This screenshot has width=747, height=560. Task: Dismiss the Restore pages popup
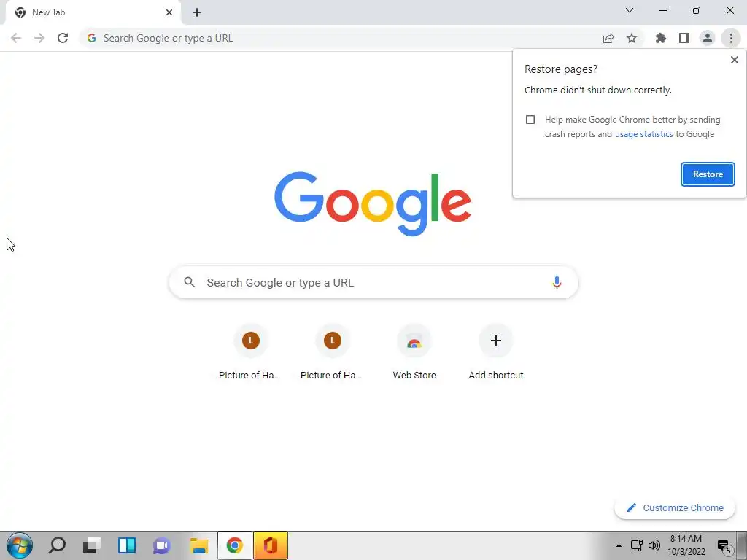click(x=734, y=60)
